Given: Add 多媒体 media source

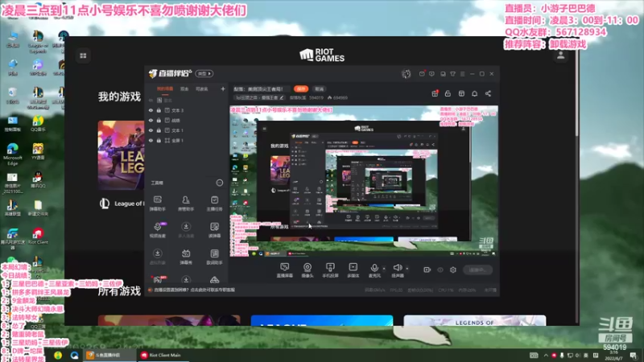Looking at the screenshot, I should tap(353, 270).
